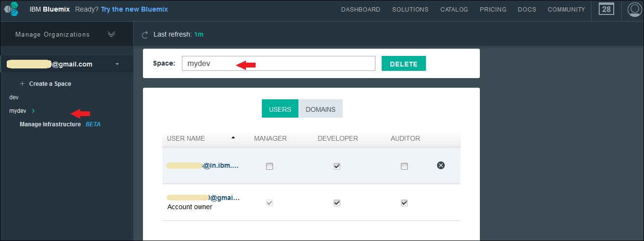Screen dimensions: 644x241
Task: Uncheck Developer role for in.ibm user
Action: pos(337,166)
